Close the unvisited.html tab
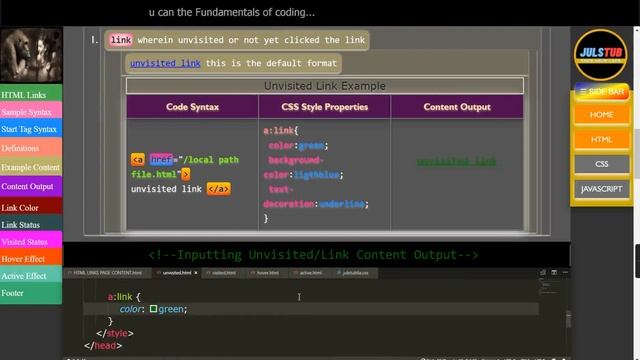 [x=196, y=273]
